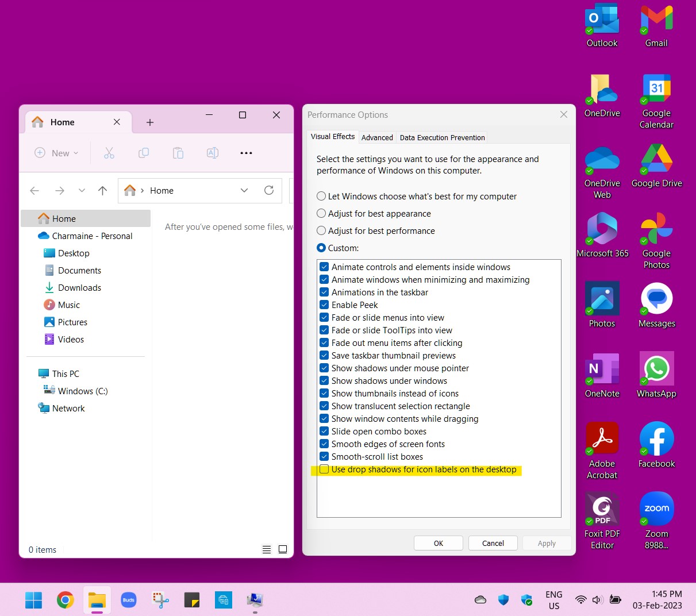The image size is (696, 616).
Task: Open the See more ellipsis menu in File Explorer
Action: tap(247, 153)
